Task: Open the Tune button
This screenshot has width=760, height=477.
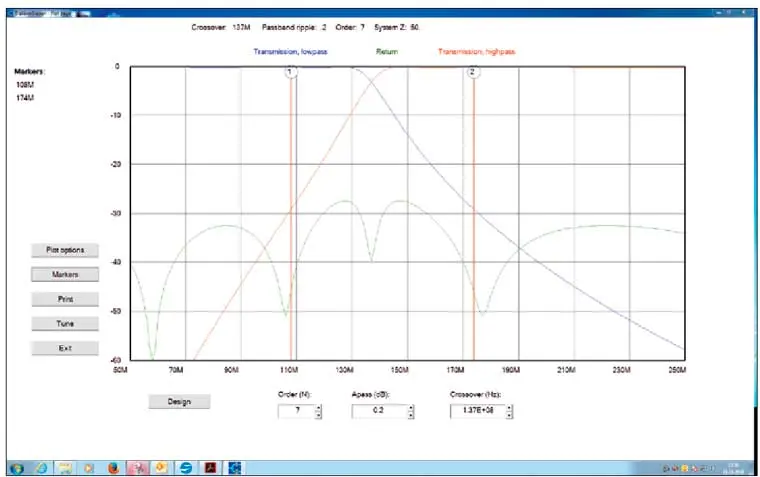Action: 65,324
